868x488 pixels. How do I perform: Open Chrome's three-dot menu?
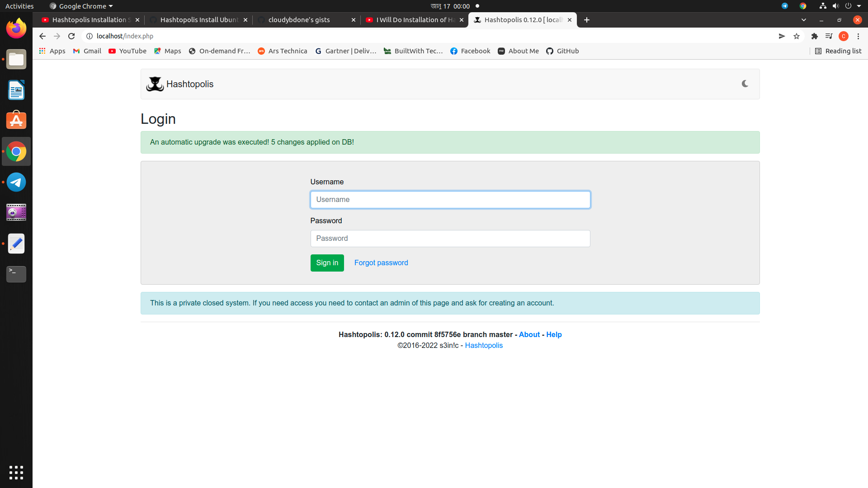[x=858, y=36]
